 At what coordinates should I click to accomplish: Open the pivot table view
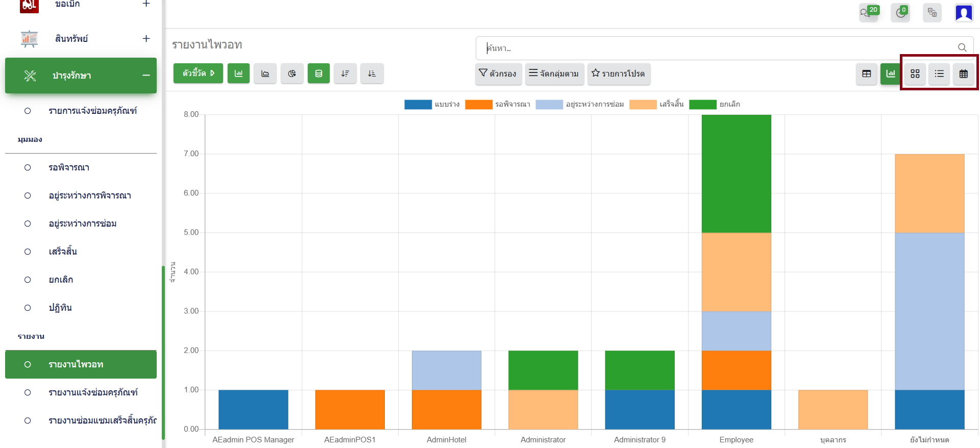pyautogui.click(x=866, y=74)
